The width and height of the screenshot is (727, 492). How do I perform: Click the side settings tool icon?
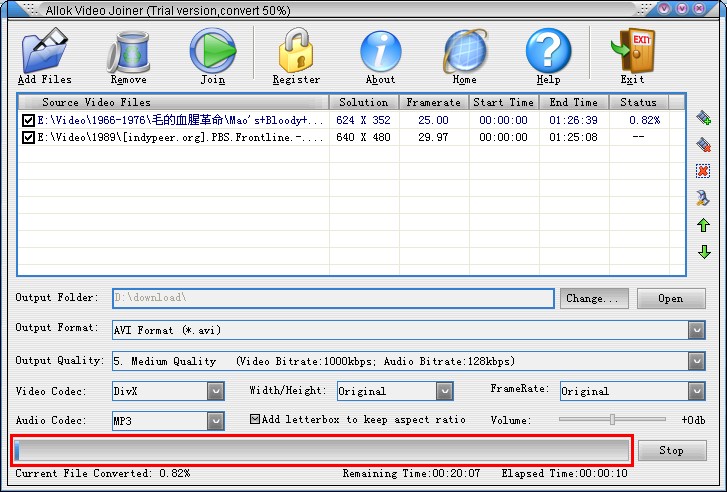[x=703, y=198]
